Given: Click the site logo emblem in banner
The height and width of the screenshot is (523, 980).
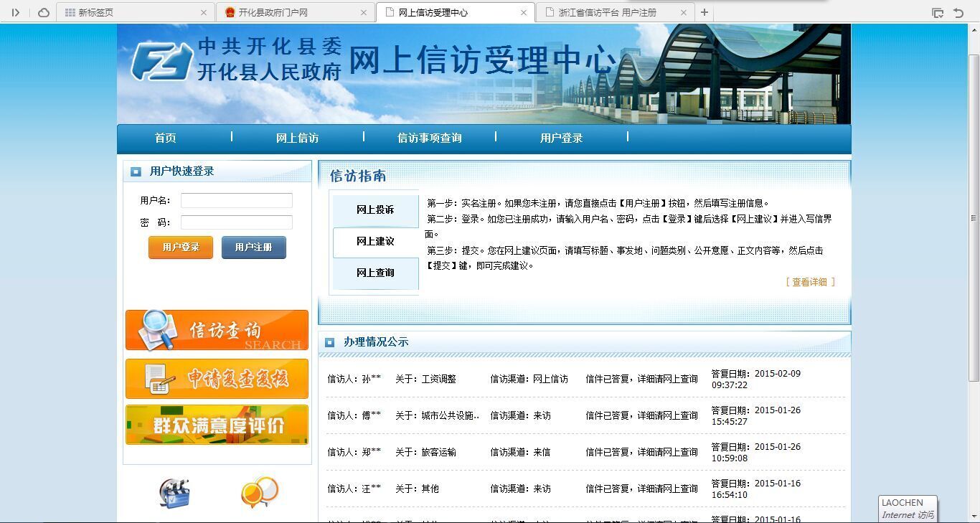Looking at the screenshot, I should point(162,61).
